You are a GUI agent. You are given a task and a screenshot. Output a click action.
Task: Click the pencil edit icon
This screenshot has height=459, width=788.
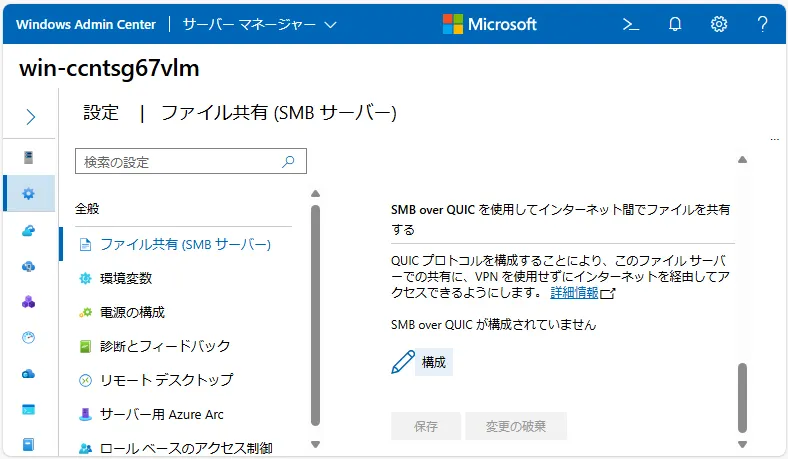[x=403, y=362]
